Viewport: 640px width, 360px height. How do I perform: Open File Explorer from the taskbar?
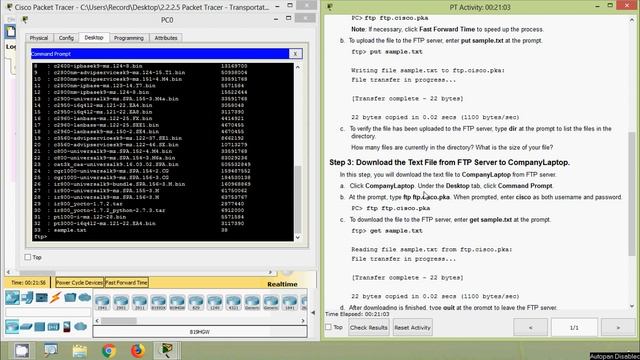point(80,351)
